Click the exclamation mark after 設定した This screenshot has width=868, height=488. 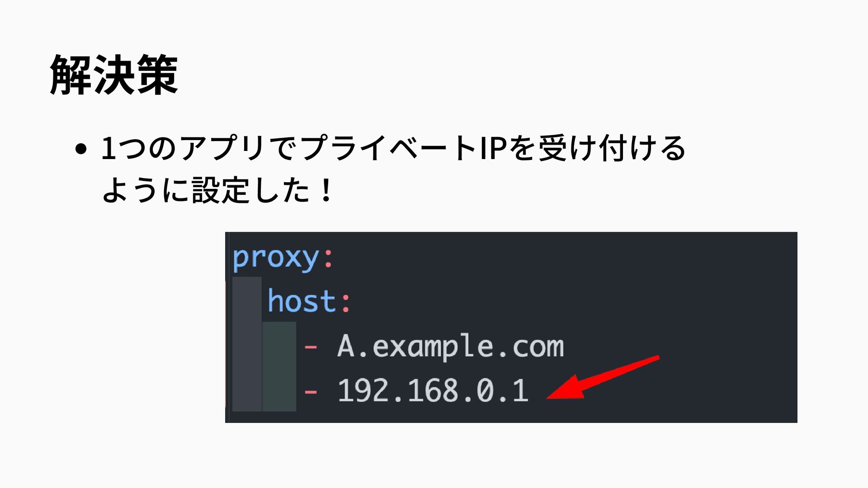[325, 190]
